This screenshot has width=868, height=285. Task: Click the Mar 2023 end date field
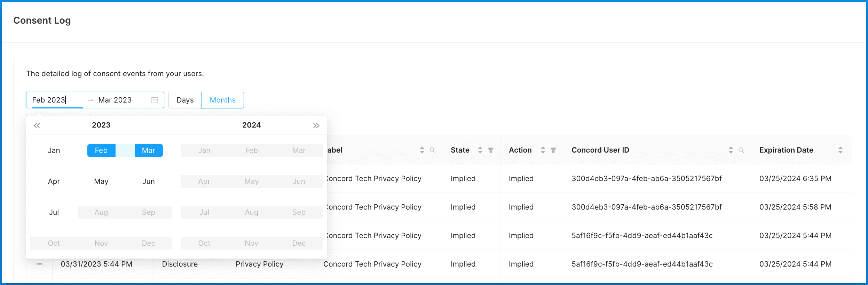(x=115, y=100)
